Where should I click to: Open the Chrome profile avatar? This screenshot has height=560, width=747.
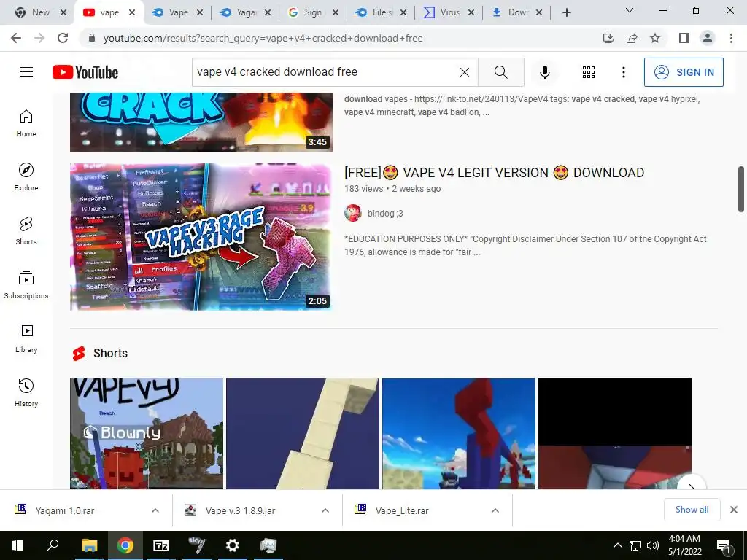tap(708, 38)
